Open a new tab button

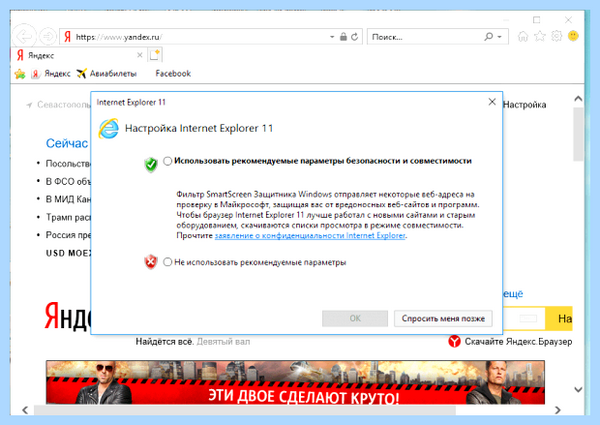point(155,55)
